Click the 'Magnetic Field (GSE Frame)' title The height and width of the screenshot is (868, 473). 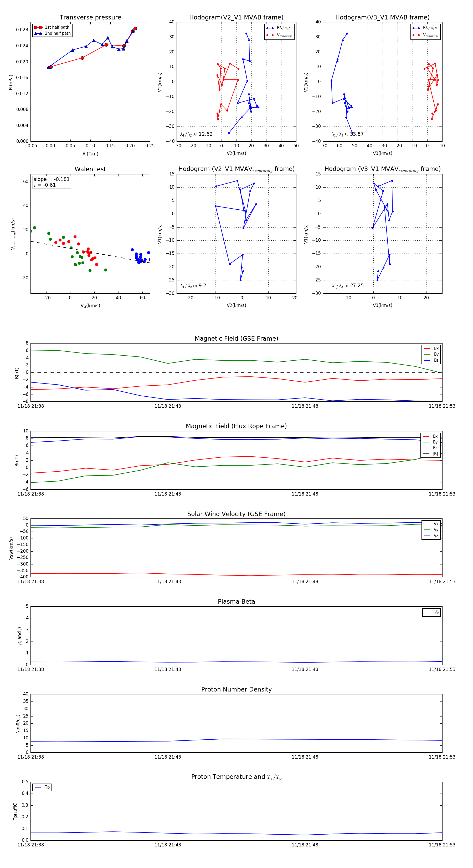[x=236, y=339]
